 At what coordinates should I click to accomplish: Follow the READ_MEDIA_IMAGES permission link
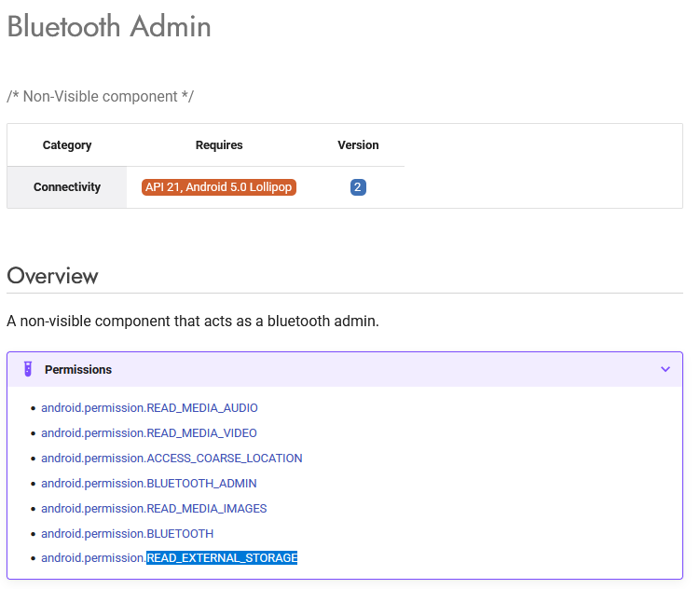tap(154, 509)
